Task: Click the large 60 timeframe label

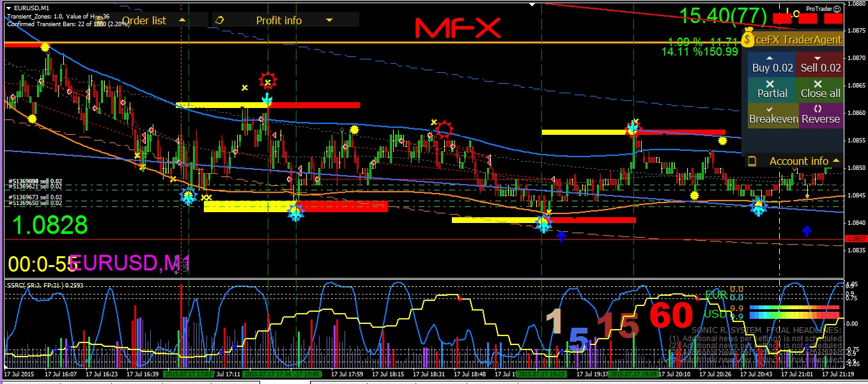Action: [x=672, y=316]
